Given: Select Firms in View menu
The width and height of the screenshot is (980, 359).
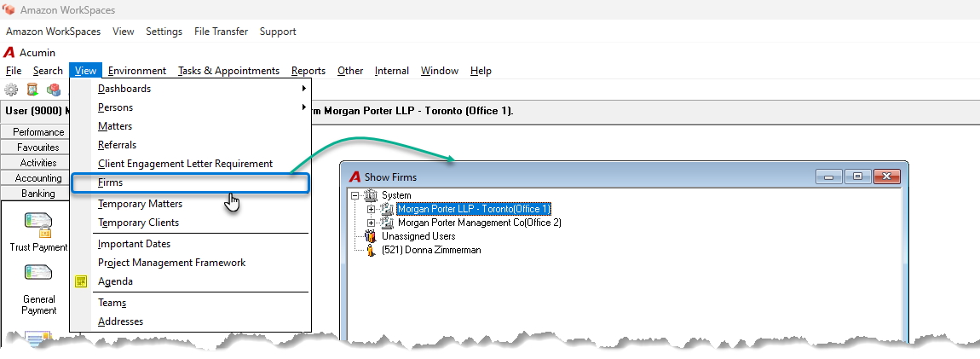Looking at the screenshot, I should 191,183.
